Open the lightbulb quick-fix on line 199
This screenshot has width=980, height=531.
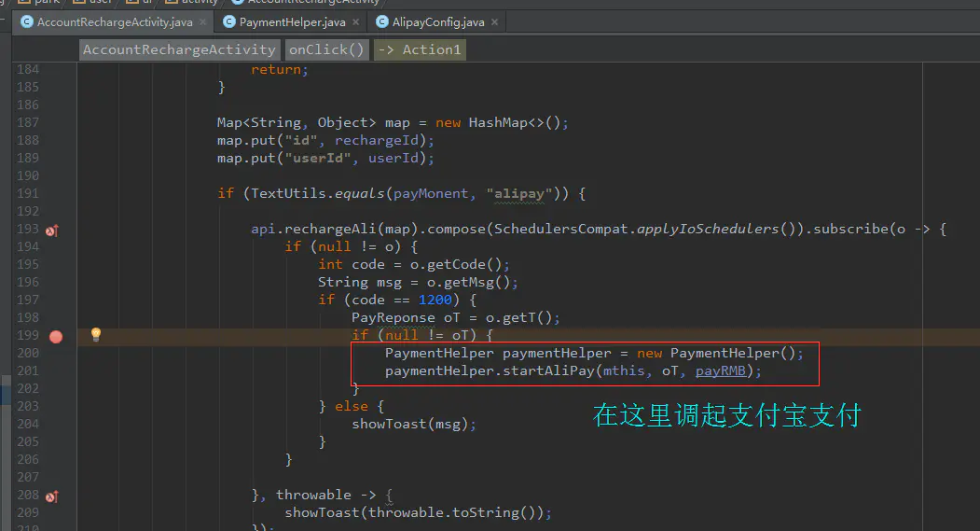(96, 334)
